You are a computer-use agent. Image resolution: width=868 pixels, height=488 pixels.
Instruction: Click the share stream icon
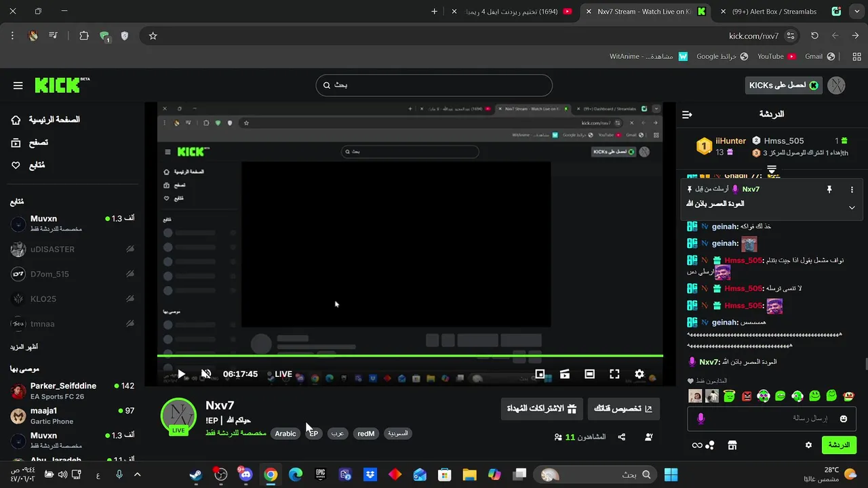tap(622, 437)
